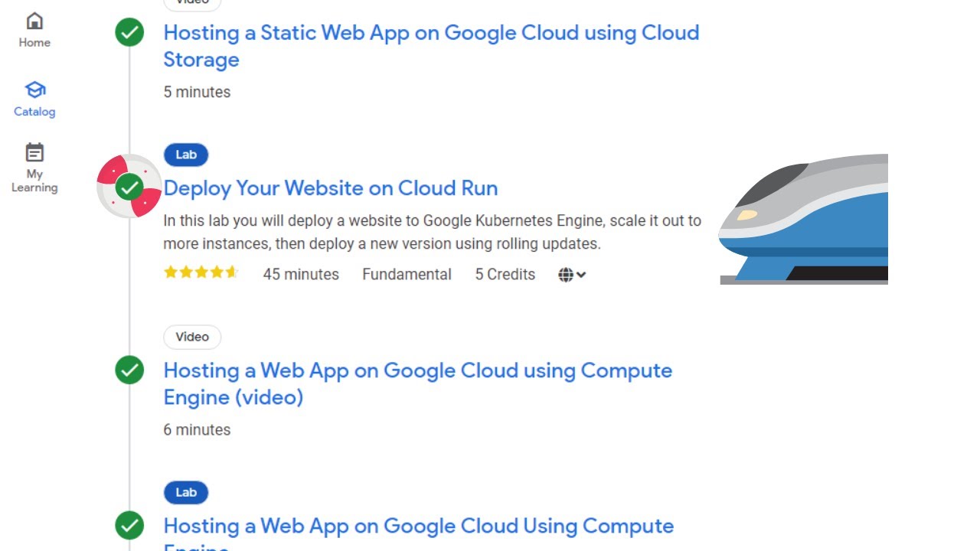
Task: Expand the language dropdown chevron
Action: coord(582,275)
